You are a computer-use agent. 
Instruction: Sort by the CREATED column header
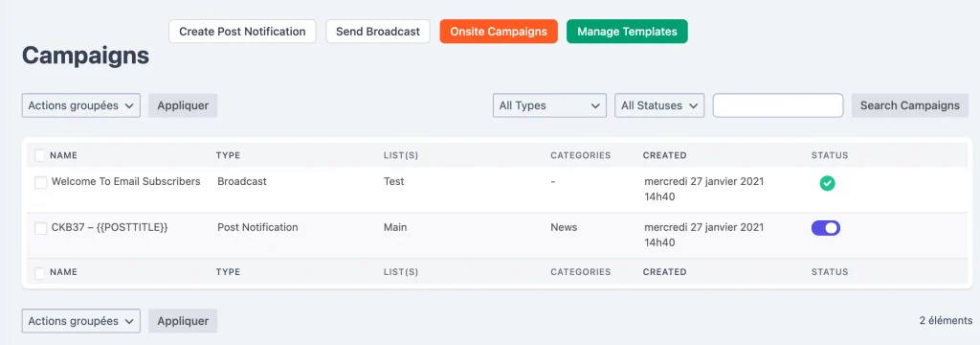click(x=664, y=155)
